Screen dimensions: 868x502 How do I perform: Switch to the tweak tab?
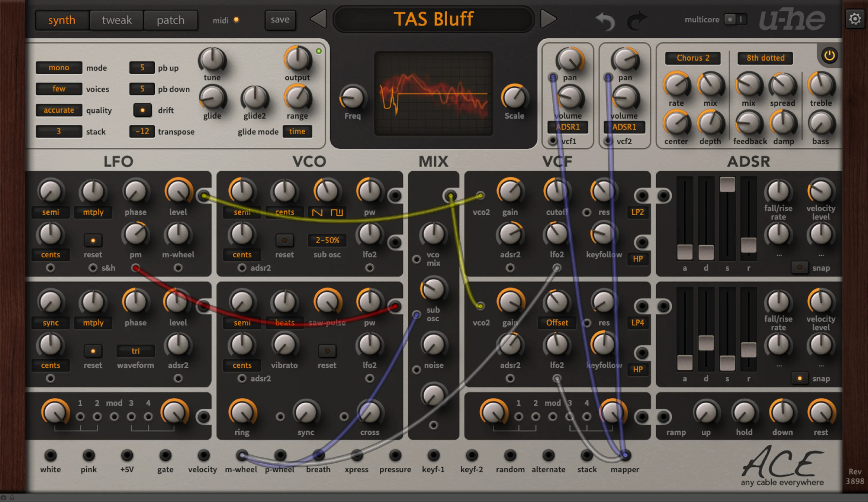(x=116, y=20)
